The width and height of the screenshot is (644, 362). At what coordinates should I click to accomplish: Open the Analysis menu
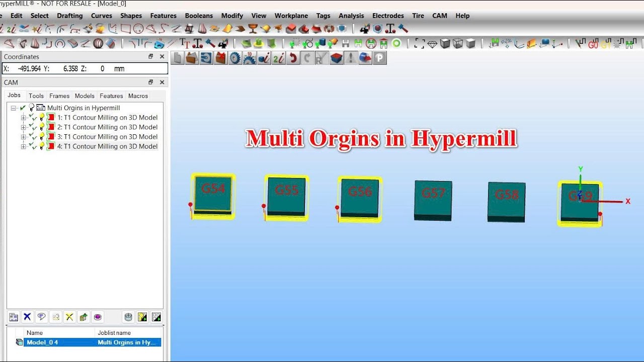[351, 16]
